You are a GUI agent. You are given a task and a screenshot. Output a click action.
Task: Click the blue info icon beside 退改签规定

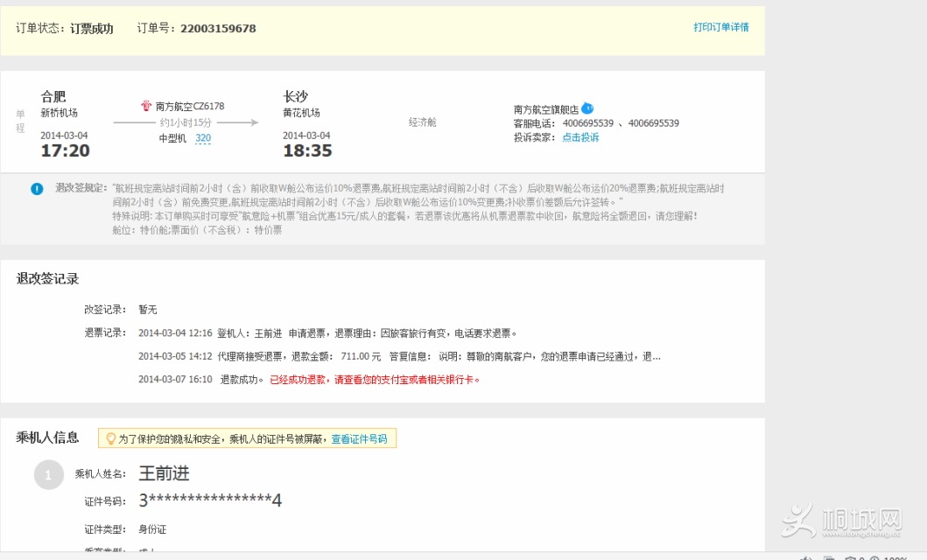[x=37, y=188]
